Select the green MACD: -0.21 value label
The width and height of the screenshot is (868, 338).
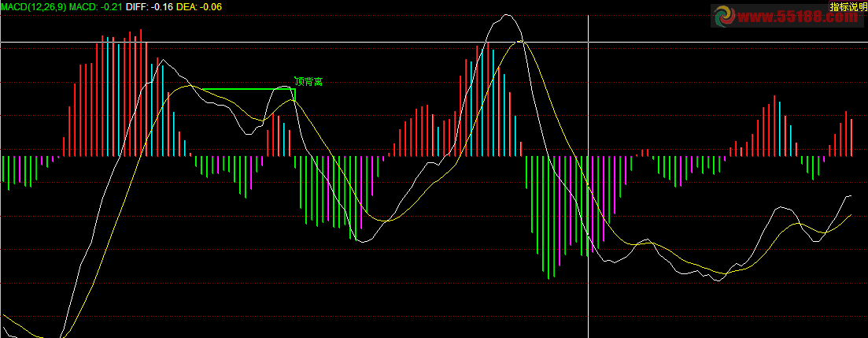coord(96,7)
